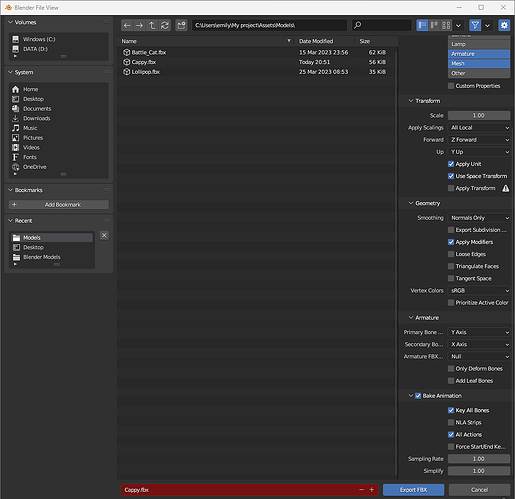Click the Export FBX button
The width and height of the screenshot is (515, 499).
click(x=413, y=490)
